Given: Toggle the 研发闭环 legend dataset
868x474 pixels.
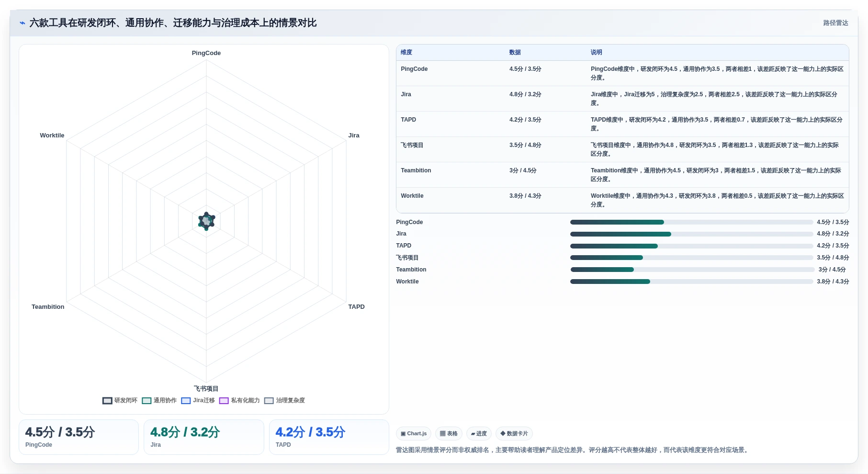Looking at the screenshot, I should 120,400.
